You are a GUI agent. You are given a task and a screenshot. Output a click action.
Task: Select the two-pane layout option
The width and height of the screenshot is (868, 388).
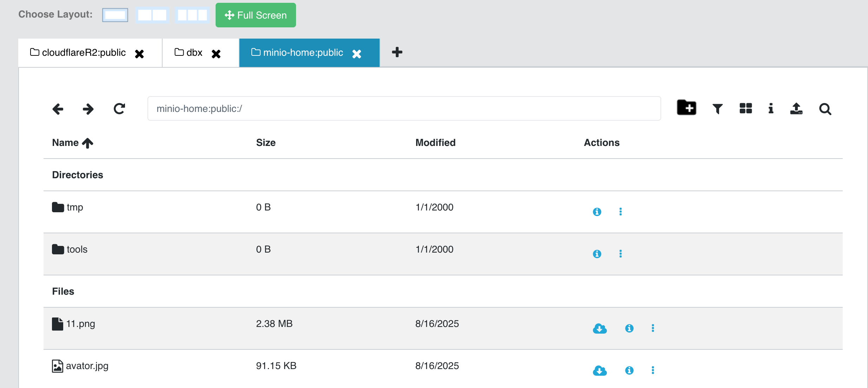pos(152,15)
